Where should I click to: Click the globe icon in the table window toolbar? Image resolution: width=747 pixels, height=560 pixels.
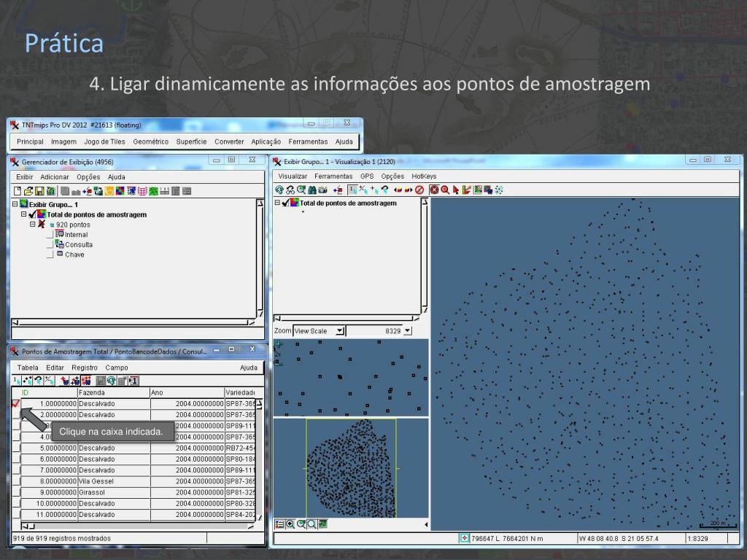tap(112, 381)
